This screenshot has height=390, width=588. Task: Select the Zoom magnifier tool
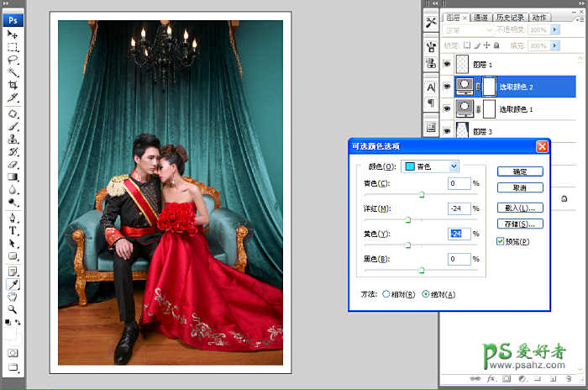tap(13, 309)
